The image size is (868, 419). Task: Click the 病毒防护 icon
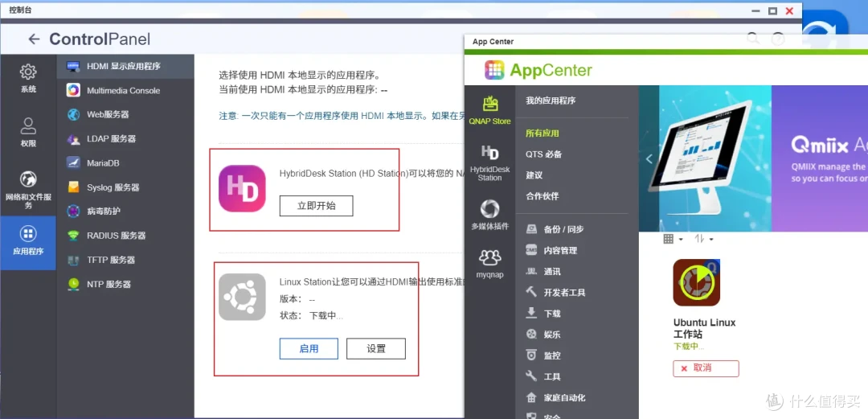pyautogui.click(x=73, y=212)
